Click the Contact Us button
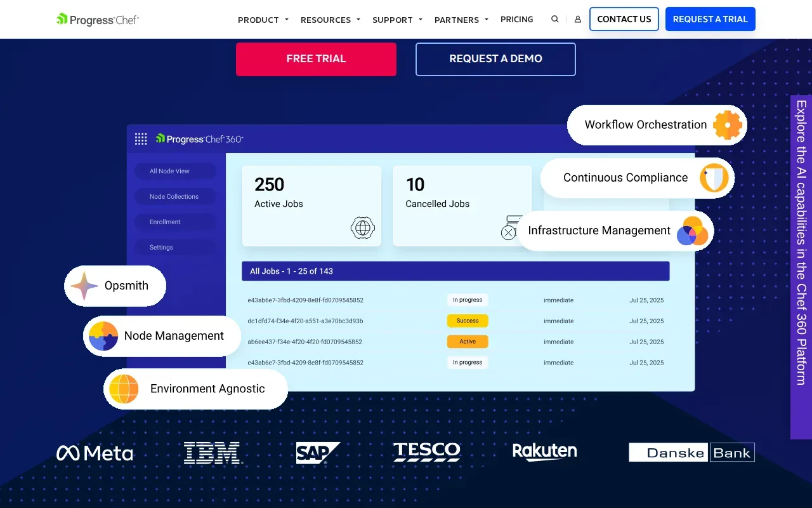Viewport: 812px width, 508px height. 624,19
